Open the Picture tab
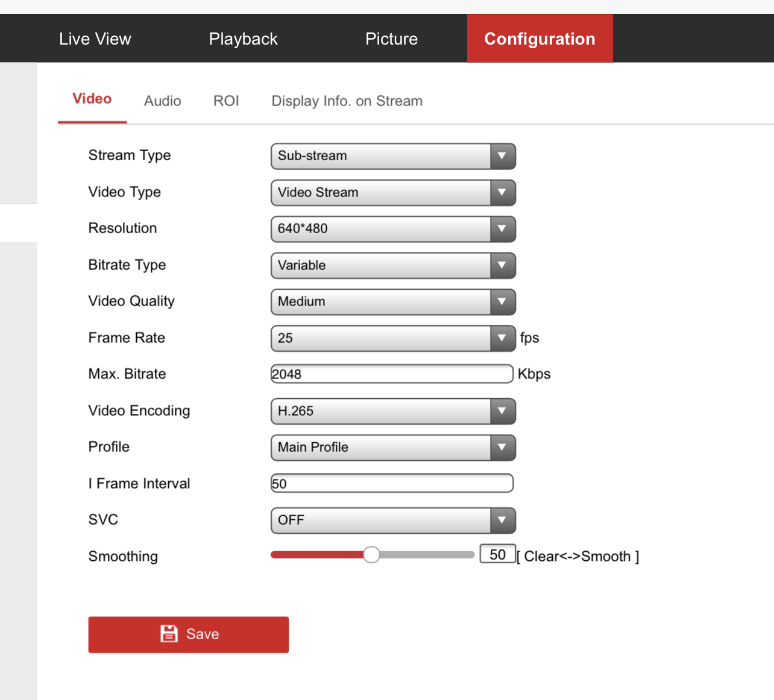 [x=391, y=39]
